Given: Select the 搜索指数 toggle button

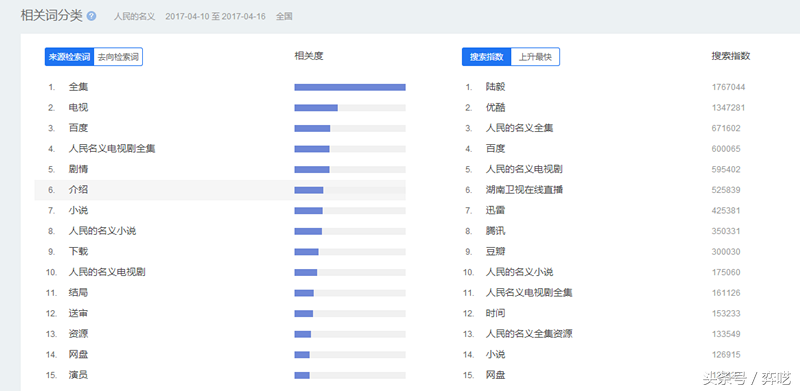Looking at the screenshot, I should (x=486, y=57).
